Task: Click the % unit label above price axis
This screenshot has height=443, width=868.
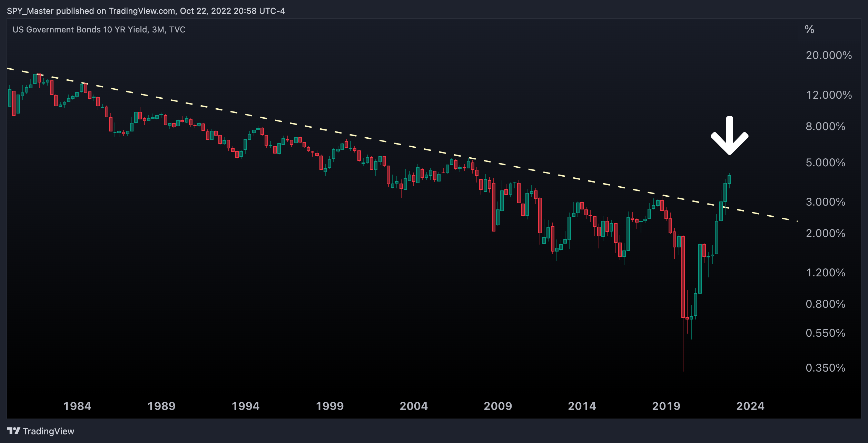Action: 809,29
